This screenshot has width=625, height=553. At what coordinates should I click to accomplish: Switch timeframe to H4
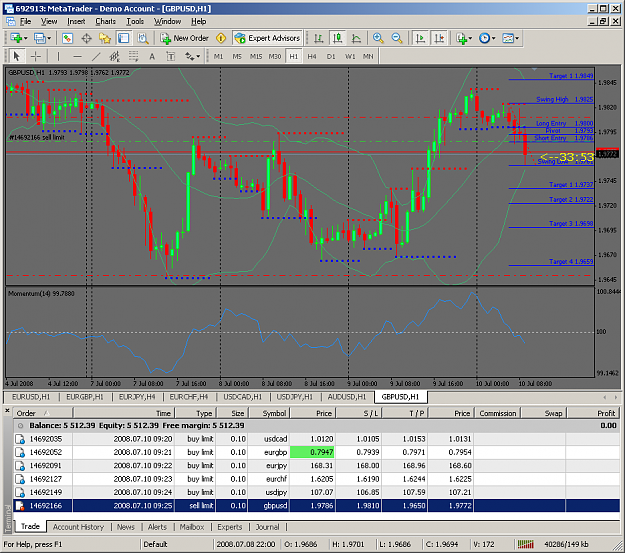312,56
